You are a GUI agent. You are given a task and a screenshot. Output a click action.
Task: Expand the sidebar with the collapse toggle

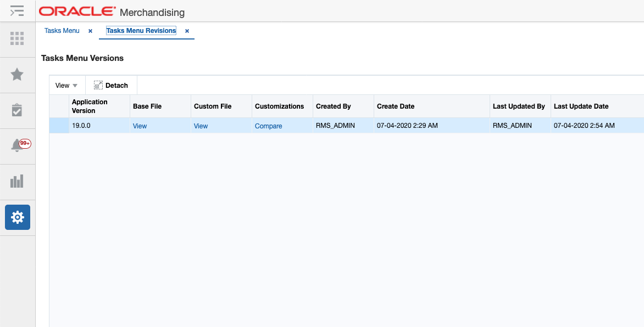point(17,10)
